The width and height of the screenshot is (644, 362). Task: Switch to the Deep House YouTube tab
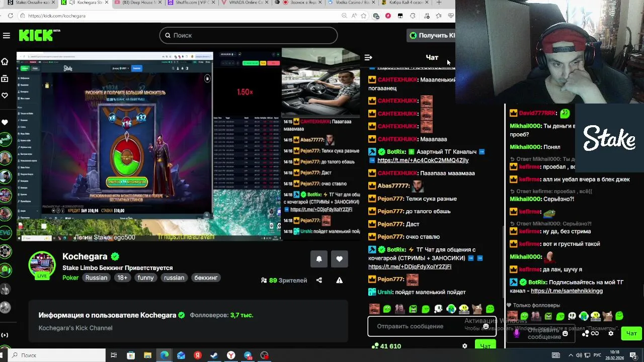click(x=137, y=3)
